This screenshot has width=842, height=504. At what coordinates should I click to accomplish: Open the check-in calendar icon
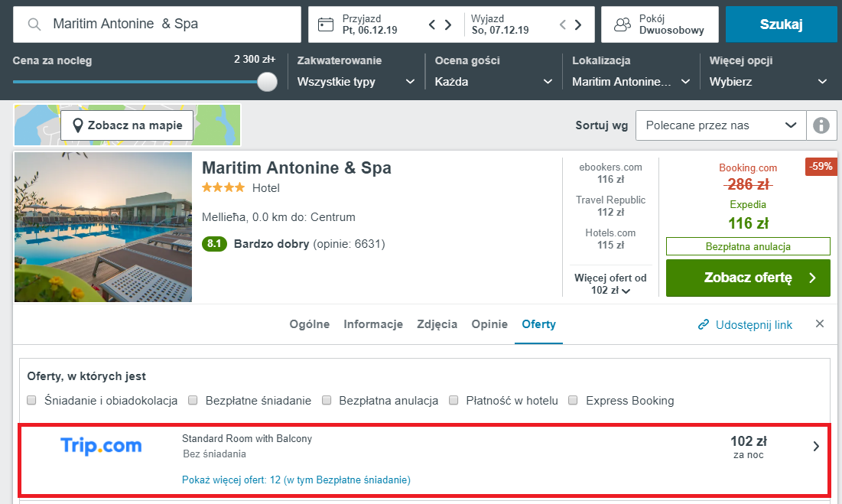[x=326, y=24]
